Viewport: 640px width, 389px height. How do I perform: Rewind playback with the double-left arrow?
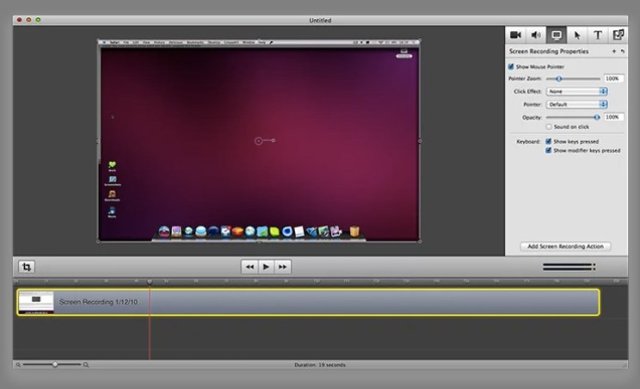click(x=249, y=267)
